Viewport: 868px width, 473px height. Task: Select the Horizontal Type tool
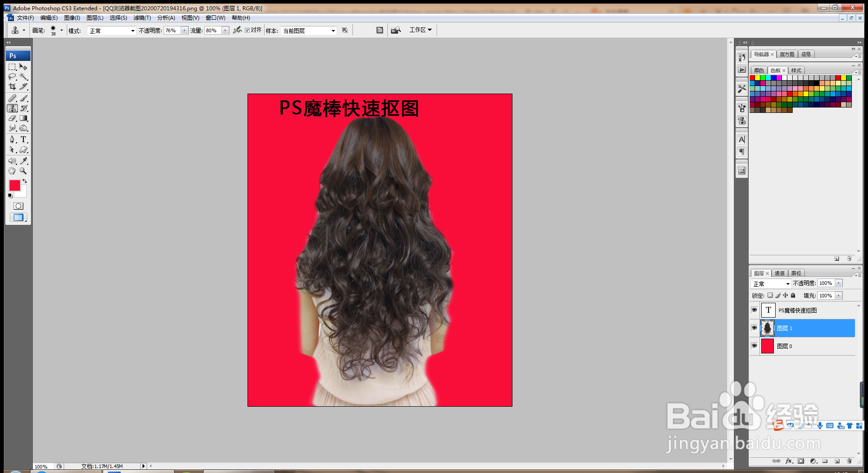24,140
